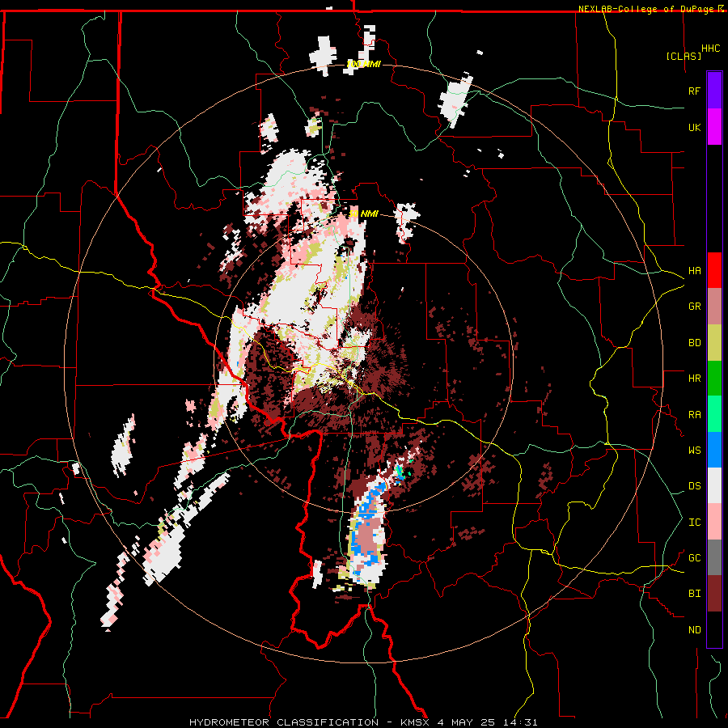
Task: Click the 'HA' legend label
Action: tap(694, 271)
